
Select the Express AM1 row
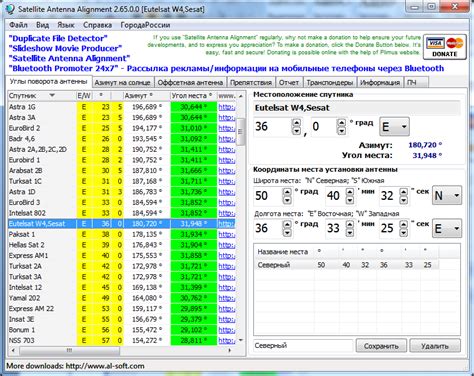click(121, 256)
